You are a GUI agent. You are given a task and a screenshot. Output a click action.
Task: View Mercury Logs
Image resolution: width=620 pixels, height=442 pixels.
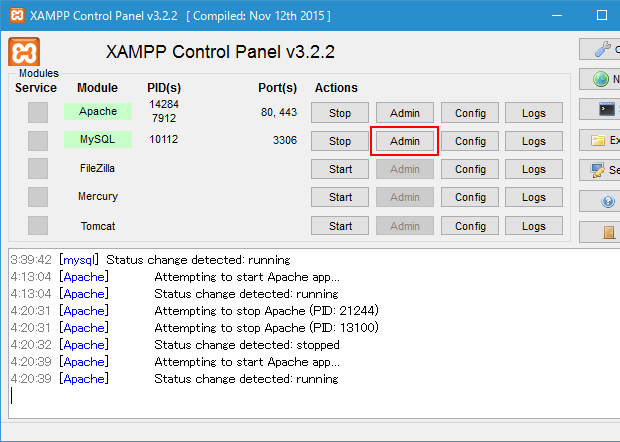click(x=534, y=197)
